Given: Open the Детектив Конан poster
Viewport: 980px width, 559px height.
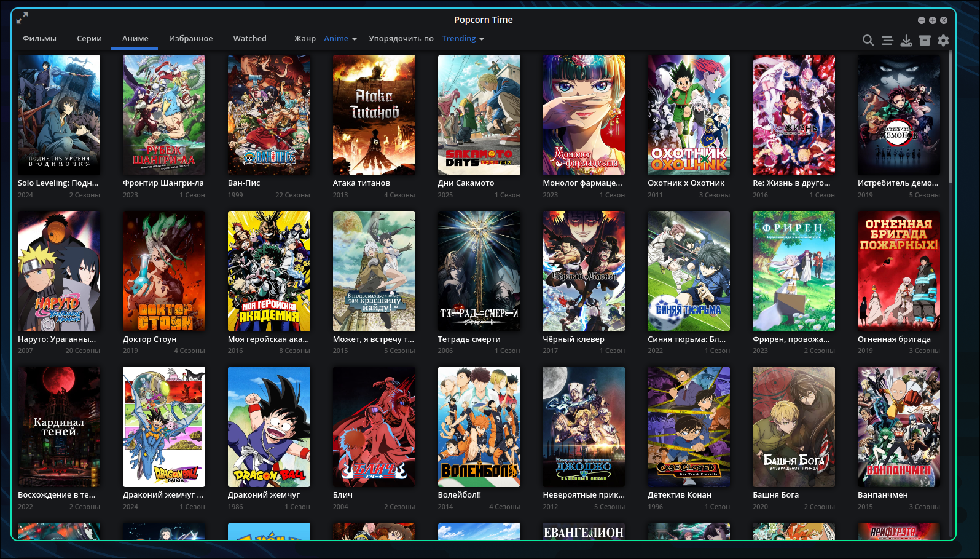Looking at the screenshot, I should pos(689,427).
